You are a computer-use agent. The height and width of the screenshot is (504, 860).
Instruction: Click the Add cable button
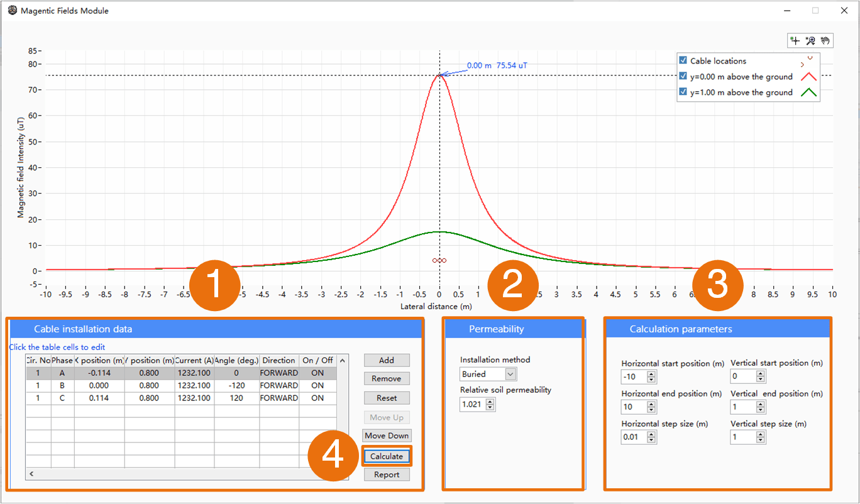point(387,360)
